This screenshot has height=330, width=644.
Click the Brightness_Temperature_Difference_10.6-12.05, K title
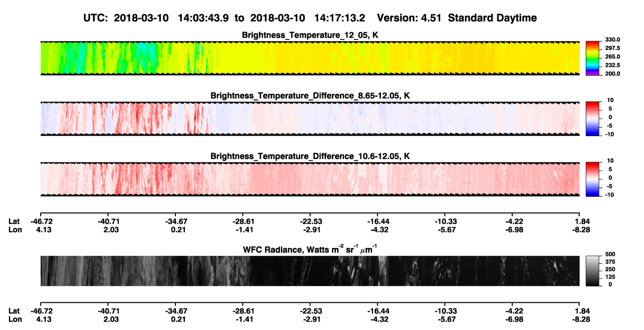310,156
